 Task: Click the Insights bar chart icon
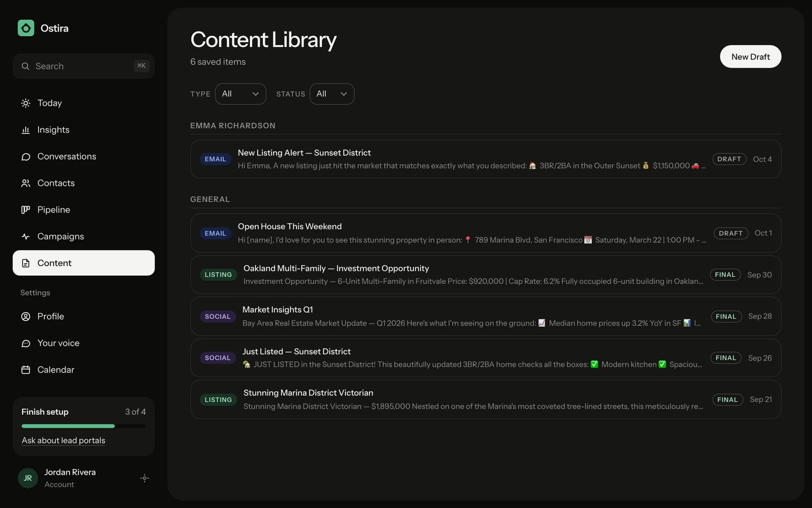pos(25,130)
